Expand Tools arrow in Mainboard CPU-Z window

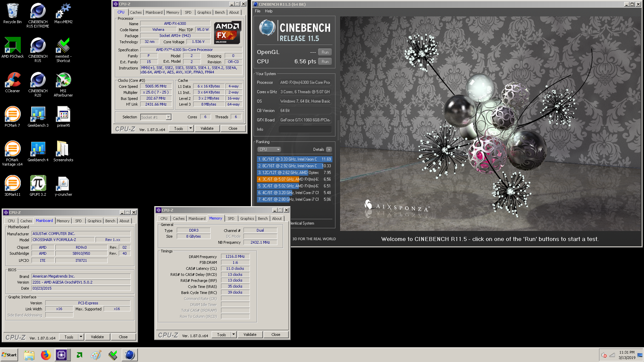tap(81, 337)
